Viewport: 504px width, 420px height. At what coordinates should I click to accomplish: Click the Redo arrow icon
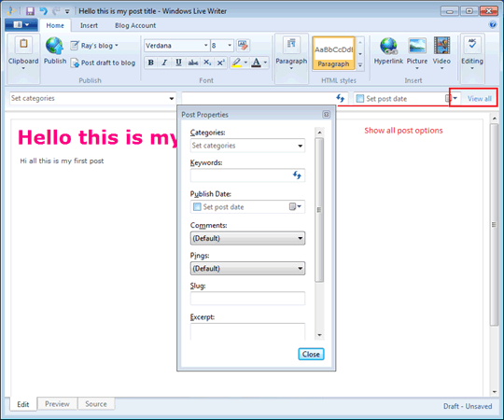[x=56, y=11]
